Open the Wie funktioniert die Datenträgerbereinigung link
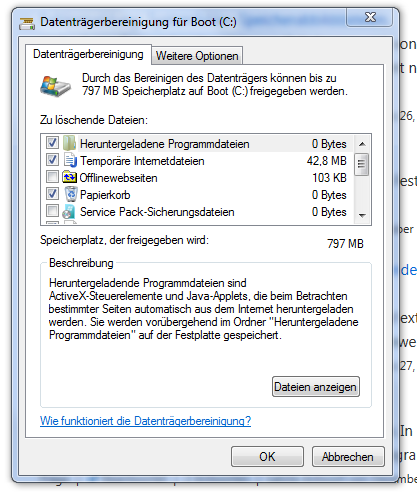 (x=145, y=421)
